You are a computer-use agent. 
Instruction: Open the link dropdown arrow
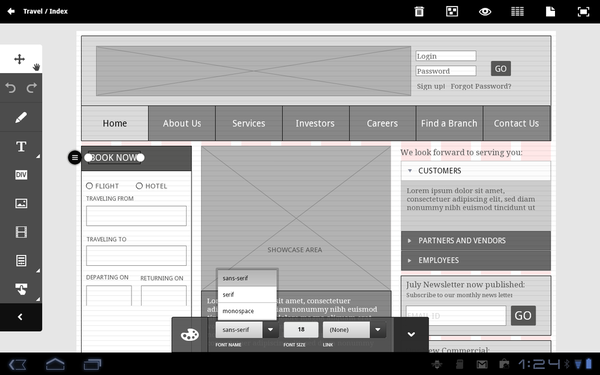[378, 329]
